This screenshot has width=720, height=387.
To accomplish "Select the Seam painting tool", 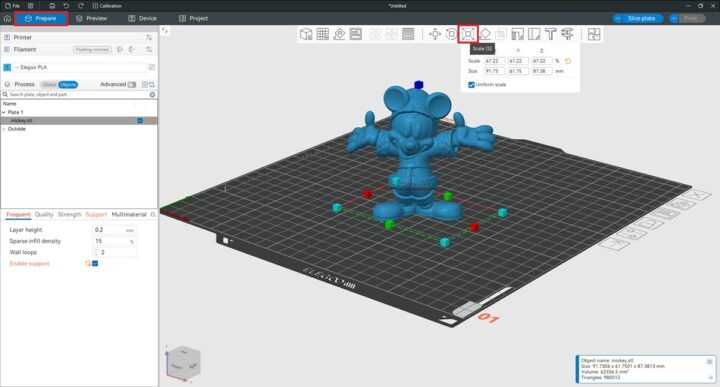I will (534, 34).
